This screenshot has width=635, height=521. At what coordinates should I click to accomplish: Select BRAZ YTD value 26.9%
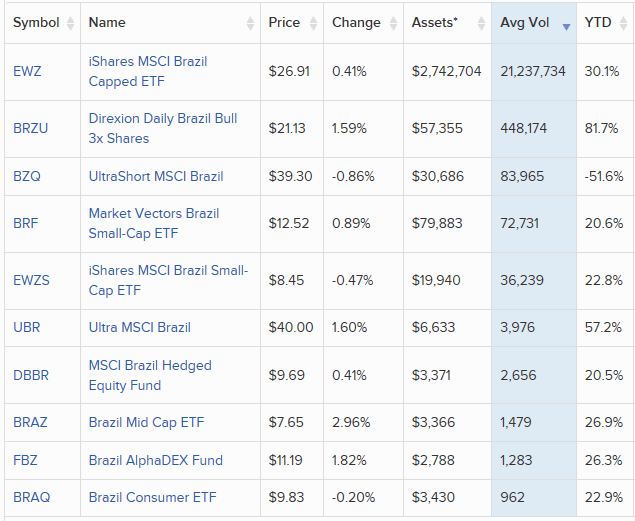604,422
